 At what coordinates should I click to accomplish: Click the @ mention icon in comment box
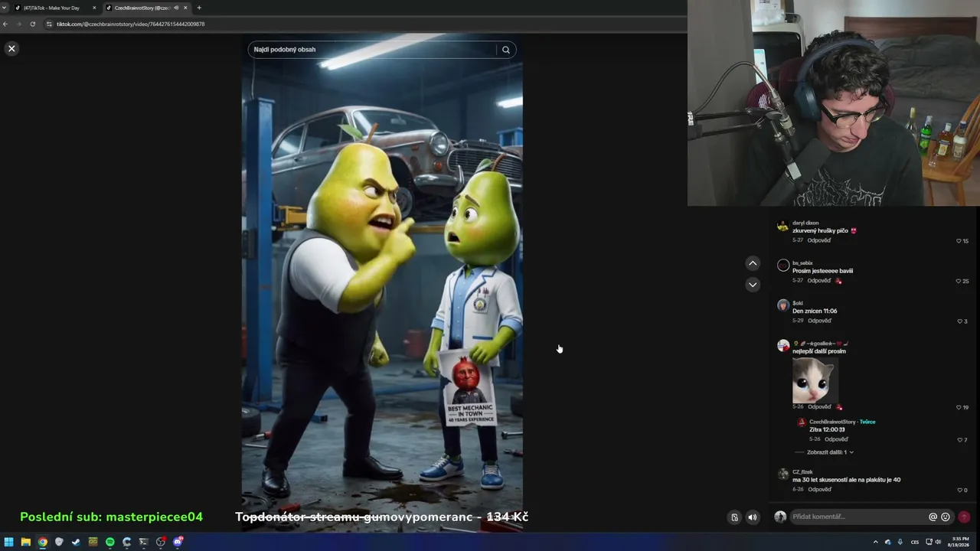point(933,517)
